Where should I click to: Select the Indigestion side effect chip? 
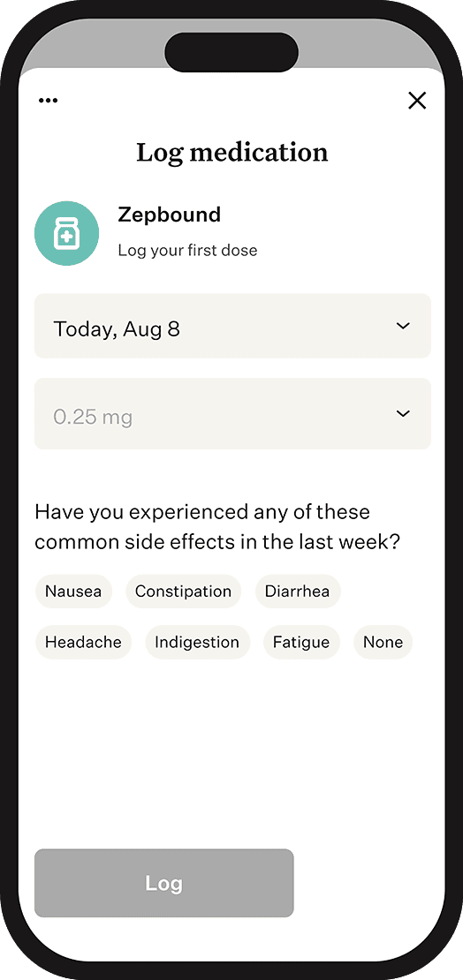[x=197, y=642]
